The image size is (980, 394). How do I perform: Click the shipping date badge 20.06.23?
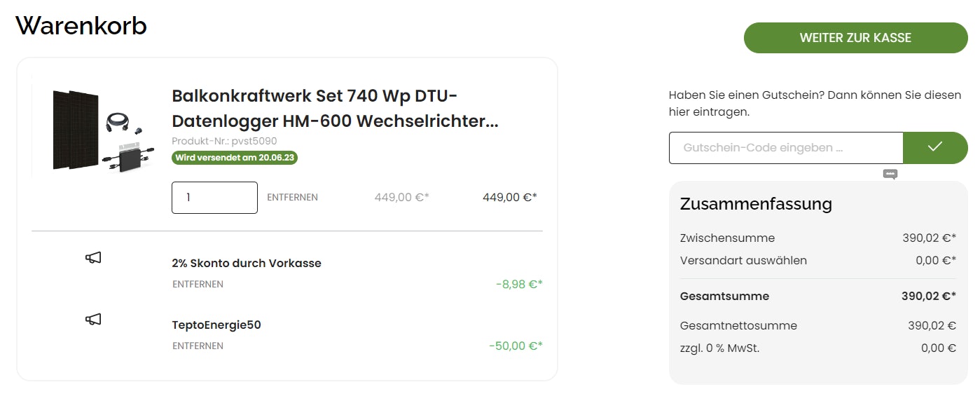235,158
